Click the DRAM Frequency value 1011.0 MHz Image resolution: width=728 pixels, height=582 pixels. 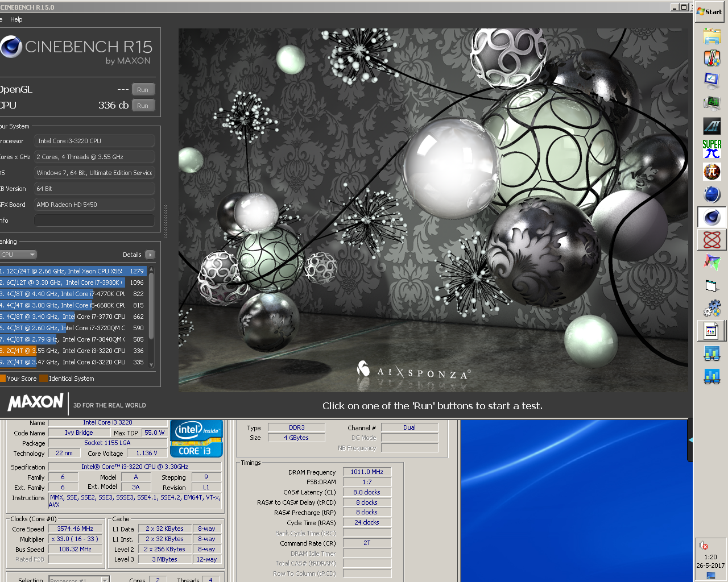367,472
